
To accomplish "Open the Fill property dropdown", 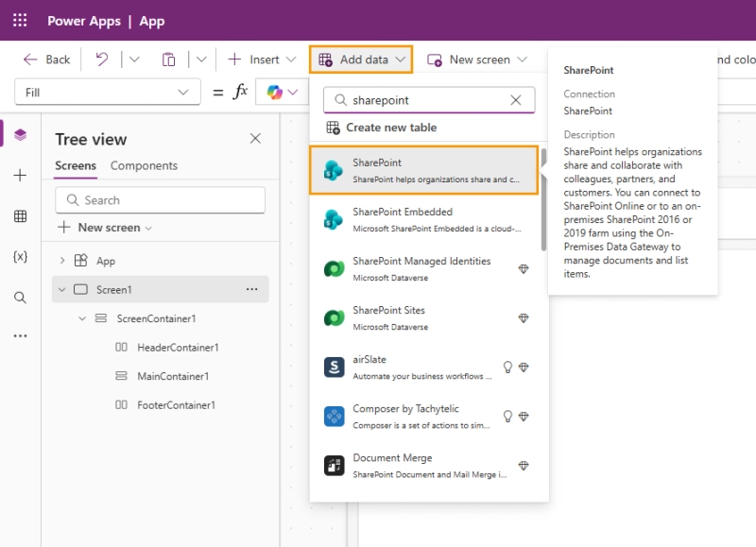I will [108, 92].
